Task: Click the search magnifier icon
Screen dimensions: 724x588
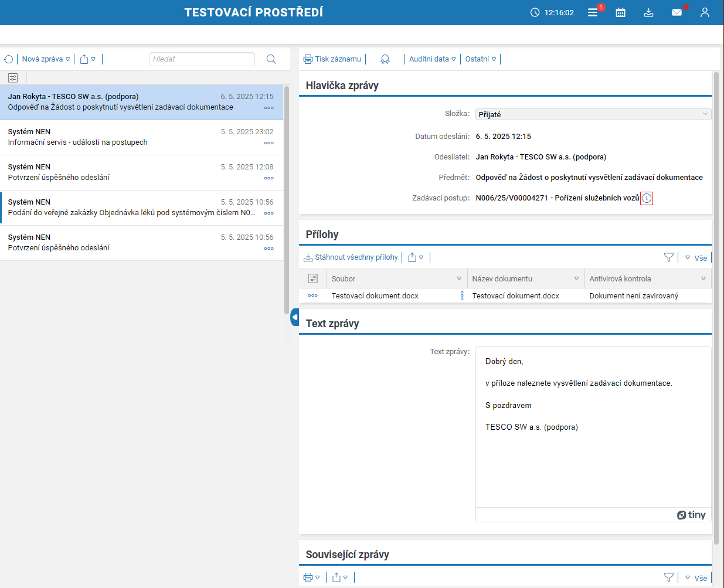Action: click(271, 59)
